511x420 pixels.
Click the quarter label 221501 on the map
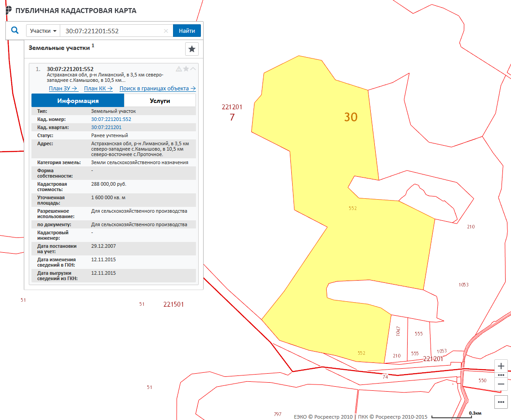point(173,304)
